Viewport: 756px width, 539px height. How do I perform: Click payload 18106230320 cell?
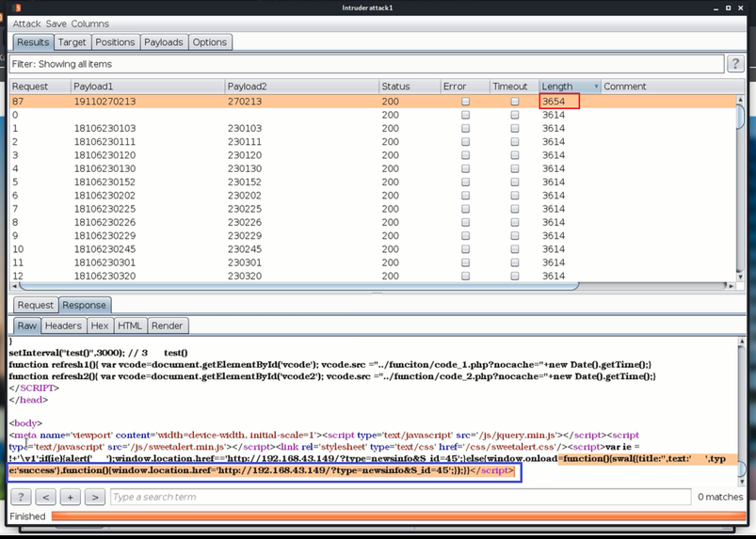tap(105, 276)
